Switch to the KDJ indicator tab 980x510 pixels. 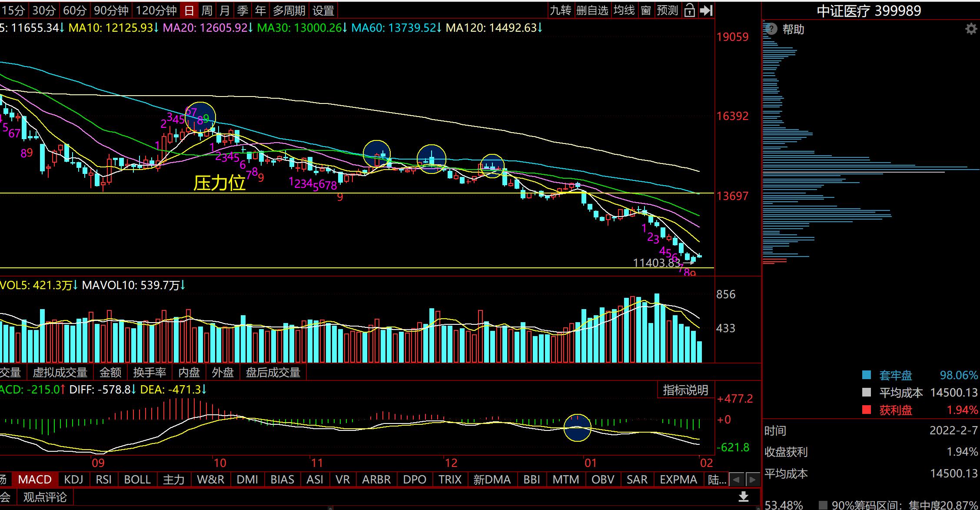click(73, 480)
